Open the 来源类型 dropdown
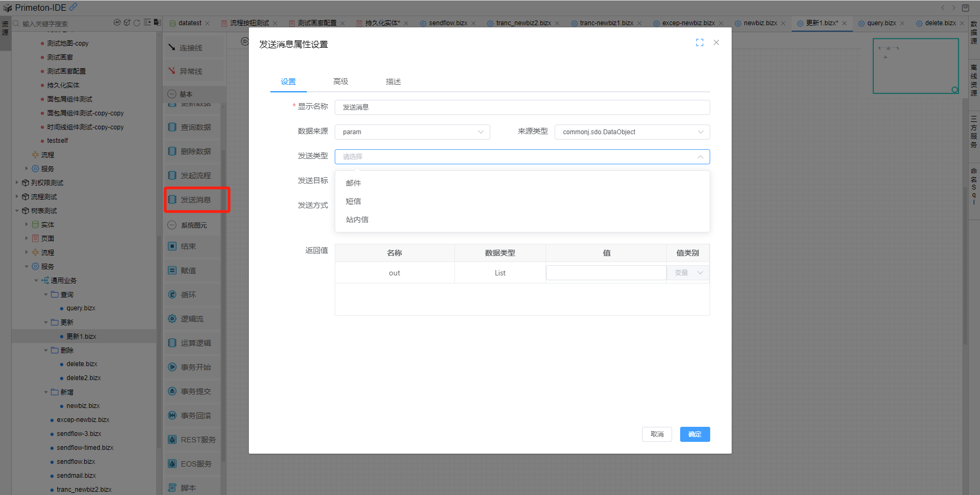 click(632, 132)
